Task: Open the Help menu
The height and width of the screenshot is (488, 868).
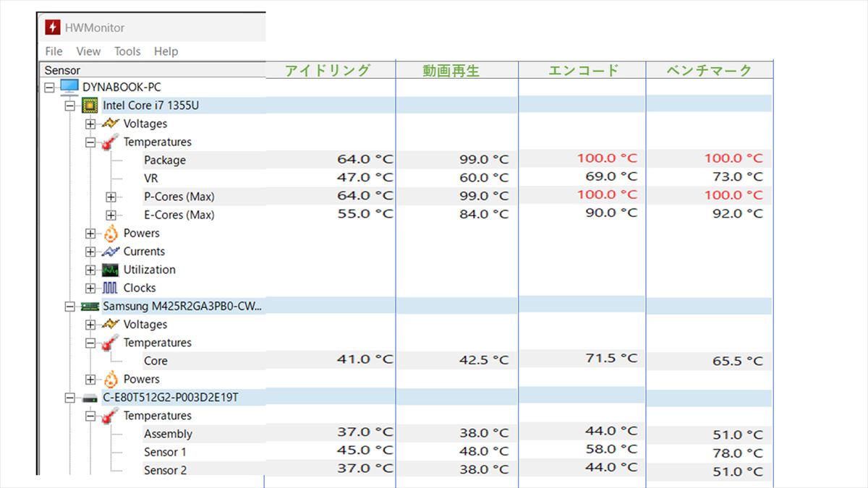Action: coord(166,51)
